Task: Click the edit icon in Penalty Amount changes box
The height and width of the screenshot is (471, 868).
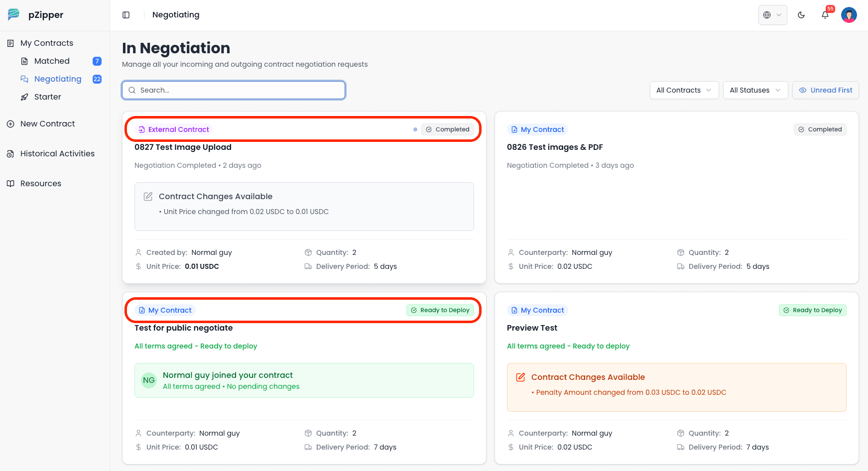Action: (x=520, y=377)
